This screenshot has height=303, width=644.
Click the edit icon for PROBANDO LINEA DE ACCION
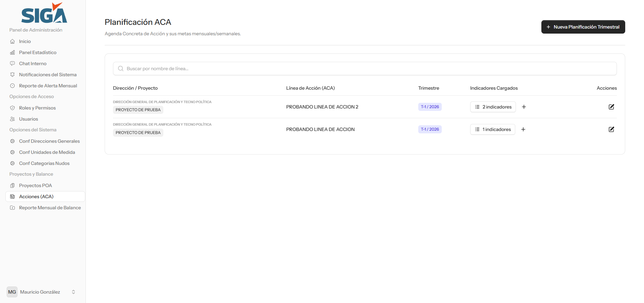611,129
